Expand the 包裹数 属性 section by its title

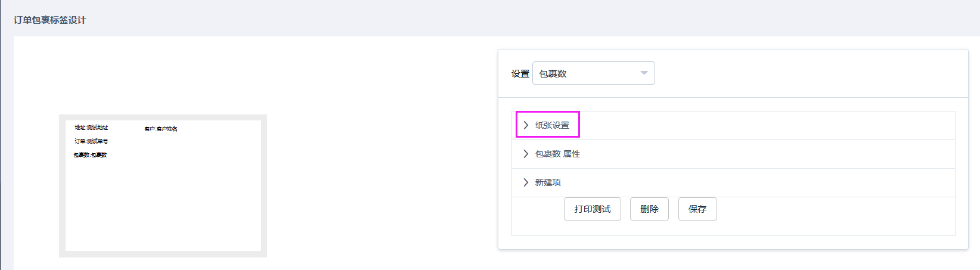(557, 154)
